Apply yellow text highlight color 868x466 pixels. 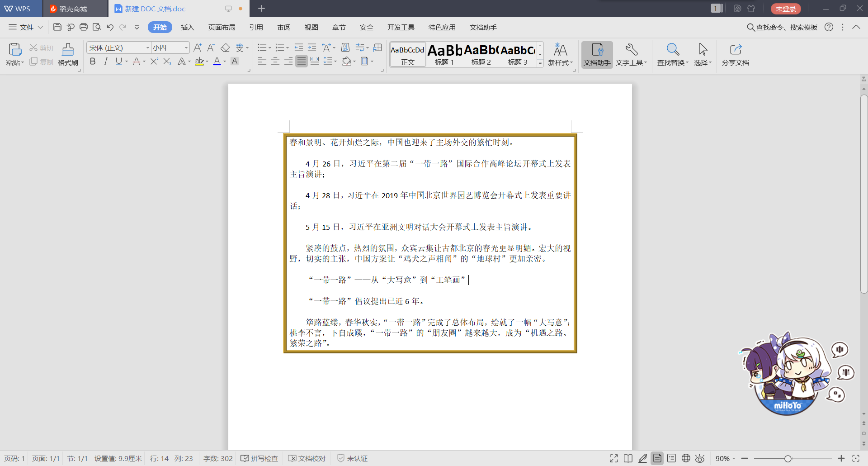199,61
